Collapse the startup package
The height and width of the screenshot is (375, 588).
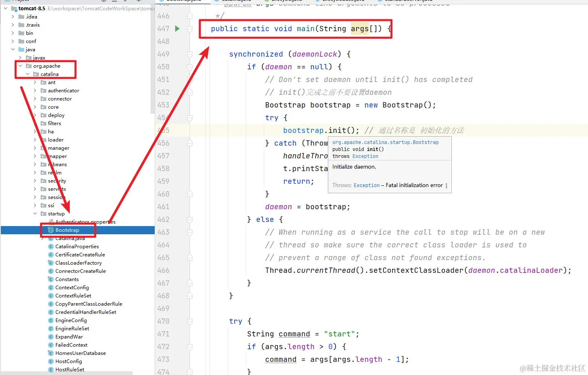(x=35, y=214)
